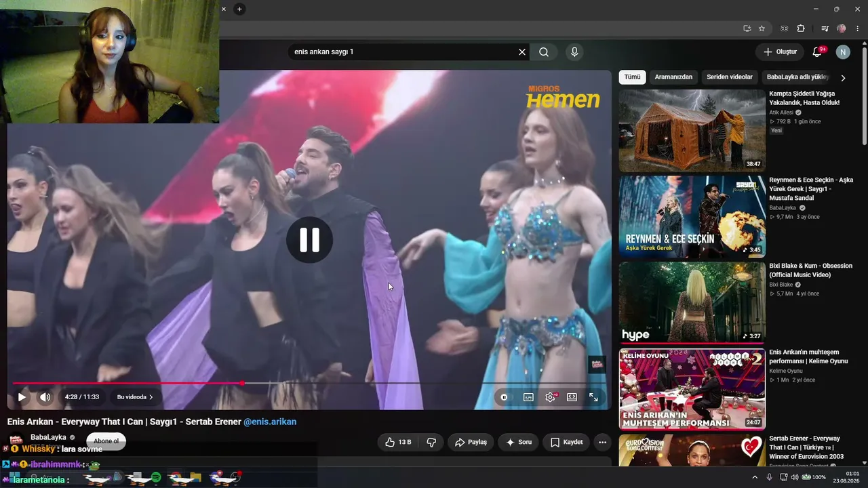Screen dimensions: 868x488
Task: Mute the video with the volume icon
Action: click(45, 397)
